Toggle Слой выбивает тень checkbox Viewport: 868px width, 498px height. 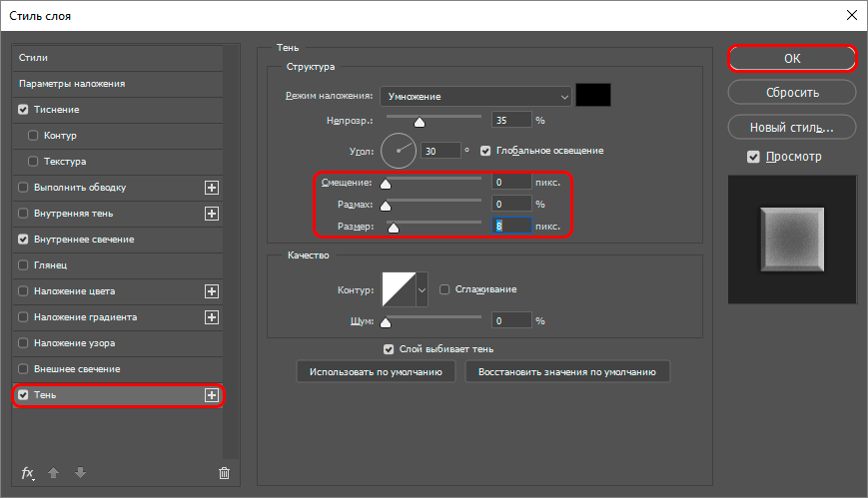pyautogui.click(x=389, y=349)
